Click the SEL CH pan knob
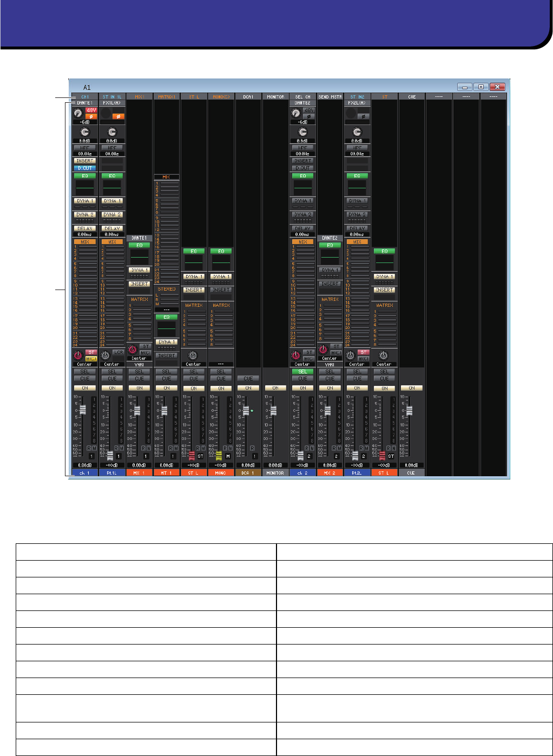Image resolution: width=553 pixels, height=756 pixels. coord(295,356)
